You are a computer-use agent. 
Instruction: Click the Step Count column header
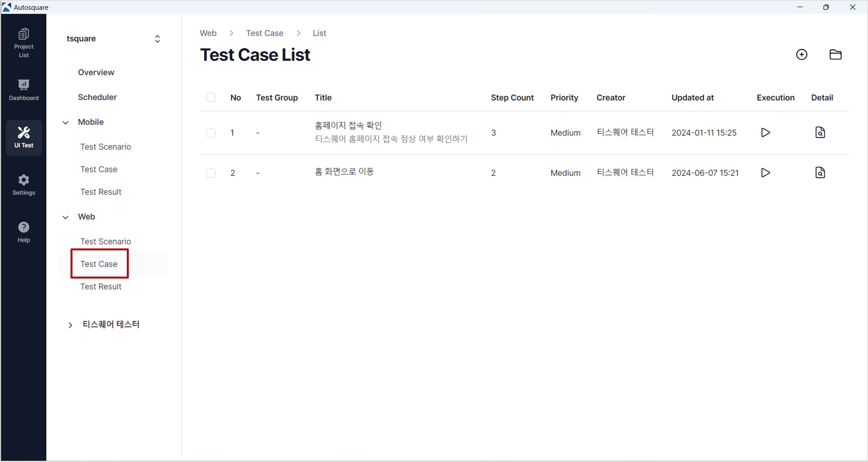pos(512,98)
